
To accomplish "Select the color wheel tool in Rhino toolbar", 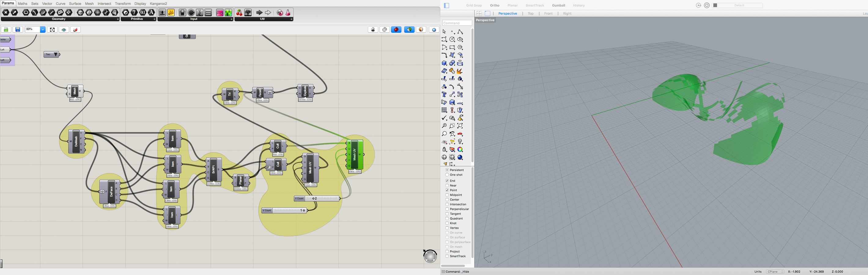I will click(x=460, y=149).
